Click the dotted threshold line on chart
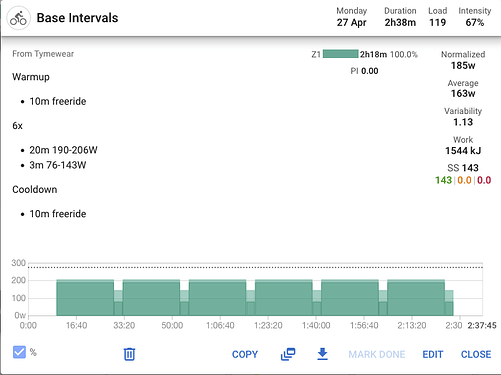Viewport: 501px width, 375px height. 255,267
